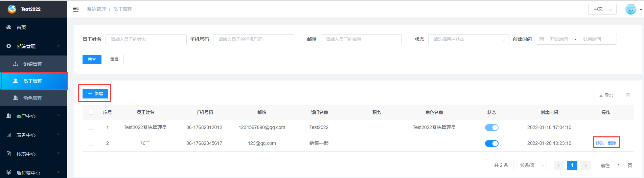Image resolution: width=644 pixels, height=178 pixels.
Task: Click the 抄表中心 edit icon
Action: tap(9, 154)
